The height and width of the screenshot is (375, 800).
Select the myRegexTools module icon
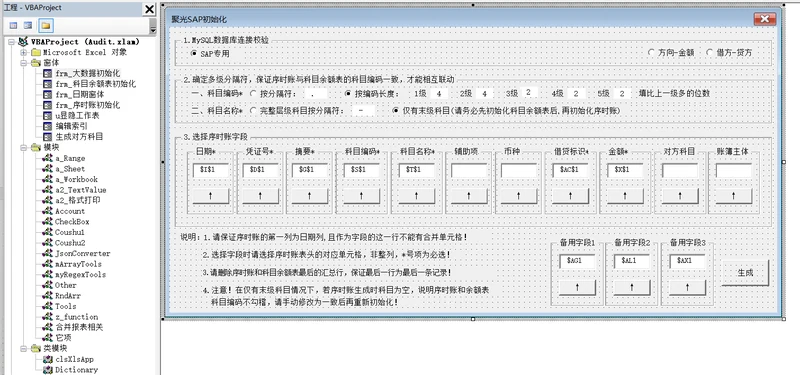[x=47, y=274]
